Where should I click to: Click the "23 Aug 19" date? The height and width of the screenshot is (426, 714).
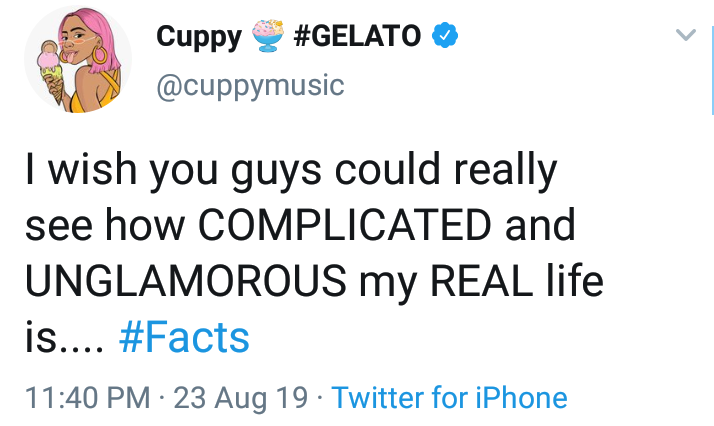pyautogui.click(x=240, y=398)
